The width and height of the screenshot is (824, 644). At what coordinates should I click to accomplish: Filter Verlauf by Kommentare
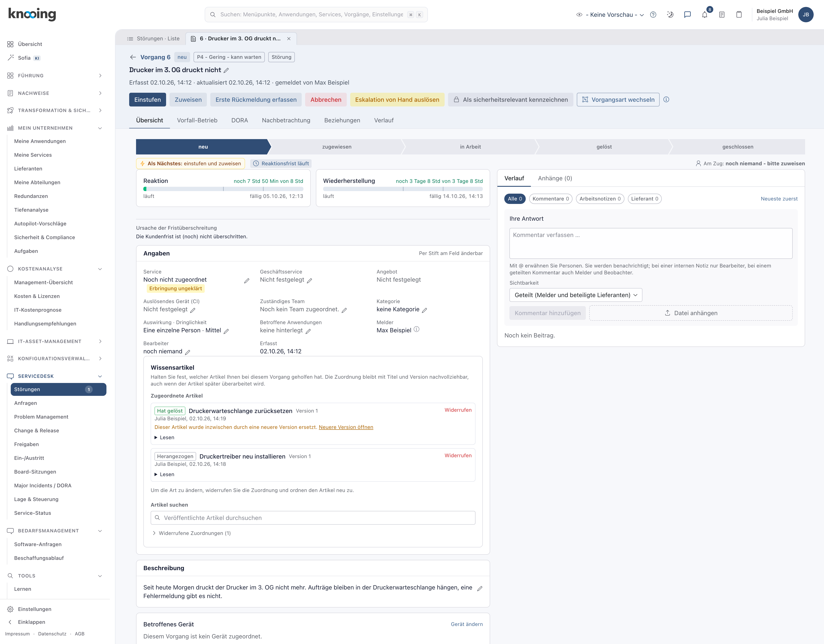[x=551, y=199]
